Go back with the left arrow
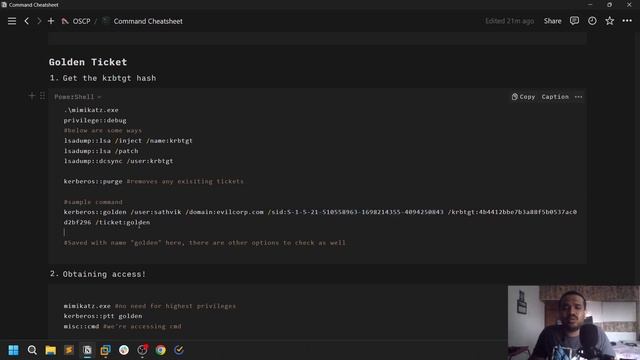The height and width of the screenshot is (360, 640). [x=27, y=21]
